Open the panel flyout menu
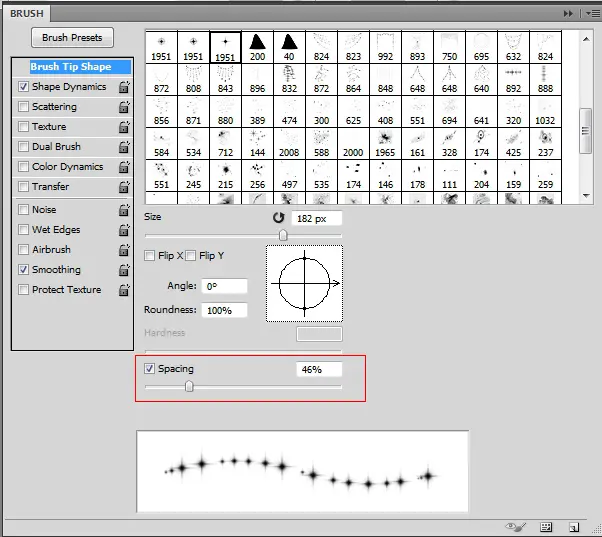 pos(593,14)
